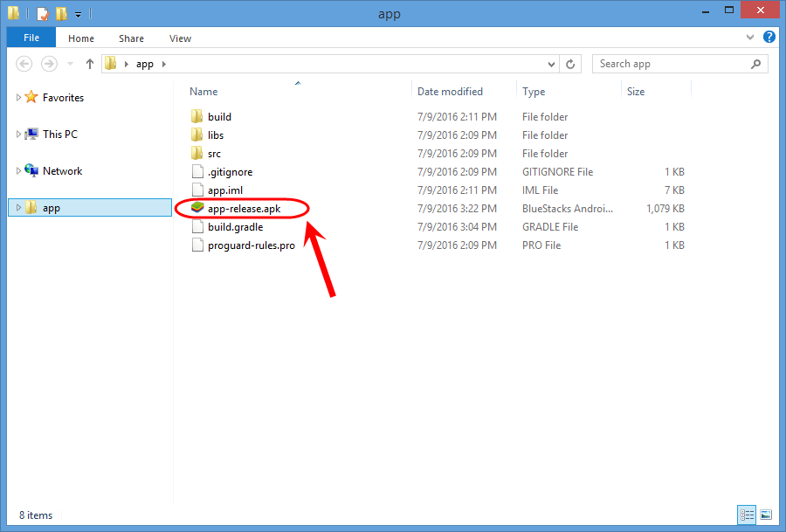Open Help with the question mark icon

point(769,37)
